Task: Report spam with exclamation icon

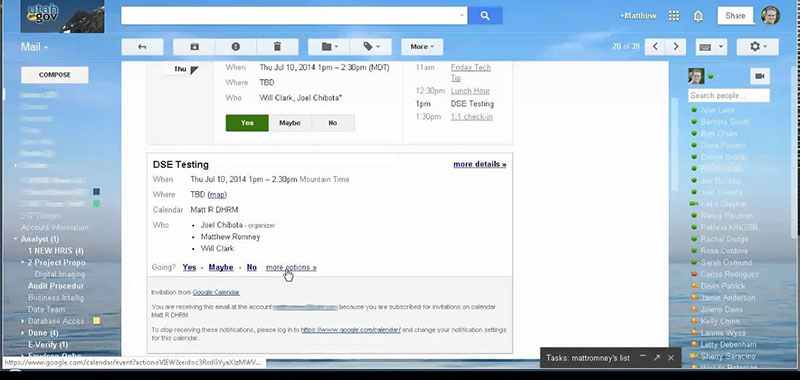Action: (x=236, y=47)
